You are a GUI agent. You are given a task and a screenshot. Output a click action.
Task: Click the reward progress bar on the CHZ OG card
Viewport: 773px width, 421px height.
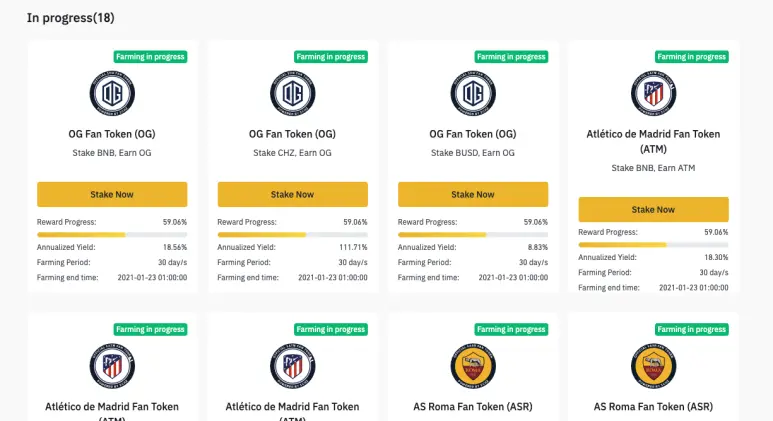point(292,235)
